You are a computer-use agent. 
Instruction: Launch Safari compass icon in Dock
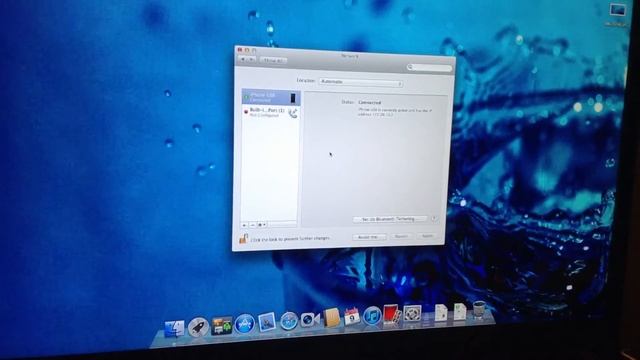(289, 321)
